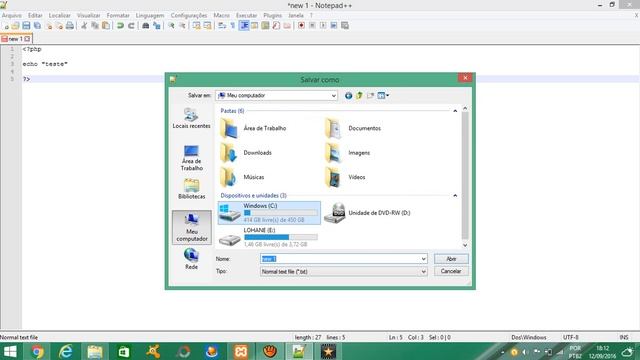Select the Documentos folder
The height and width of the screenshot is (360, 640).
point(353,128)
